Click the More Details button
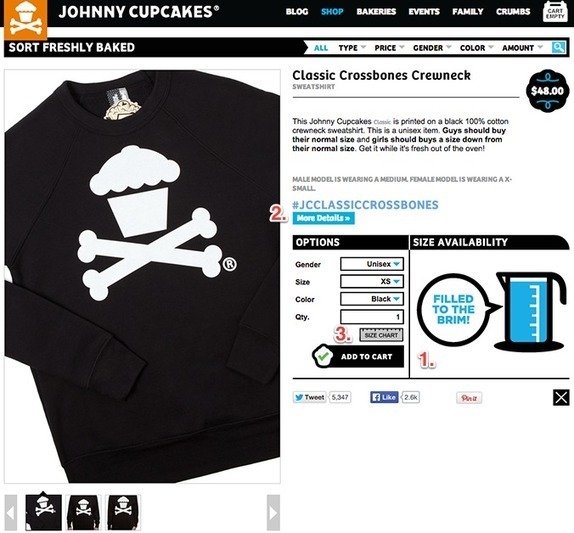 [x=324, y=218]
